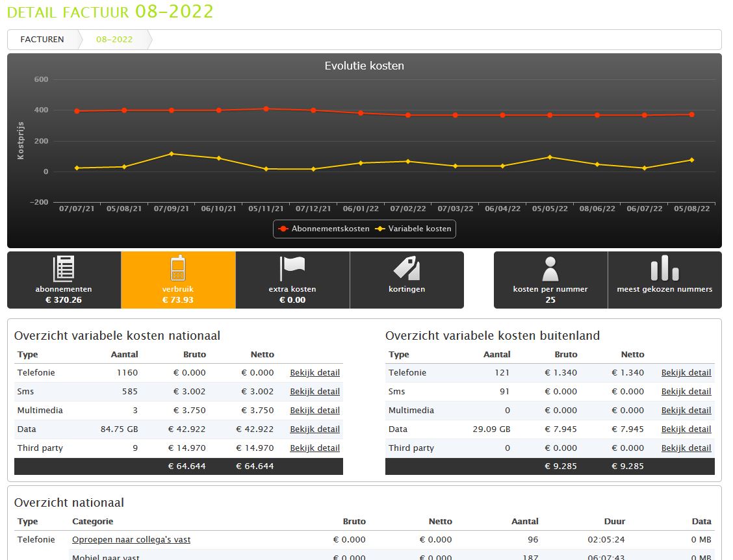Click the national total € 64.644 Bruto
This screenshot has height=560, width=733.
(x=186, y=466)
